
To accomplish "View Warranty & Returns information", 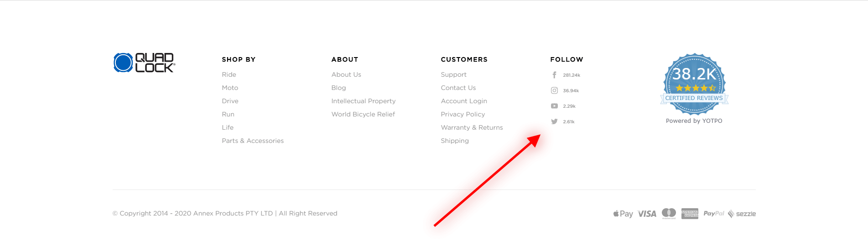I will point(472,127).
